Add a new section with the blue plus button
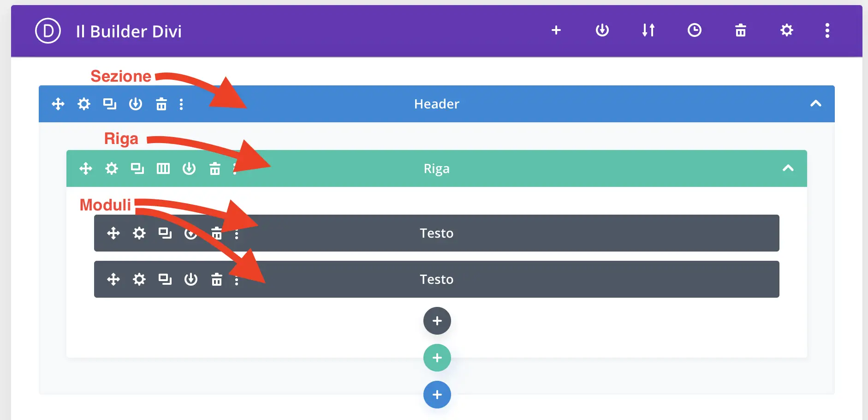This screenshot has width=868, height=420. coord(437,395)
